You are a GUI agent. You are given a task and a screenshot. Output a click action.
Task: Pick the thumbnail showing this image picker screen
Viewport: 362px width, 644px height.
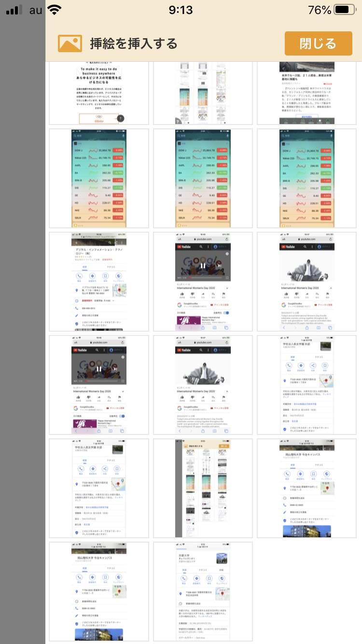pos(203,488)
